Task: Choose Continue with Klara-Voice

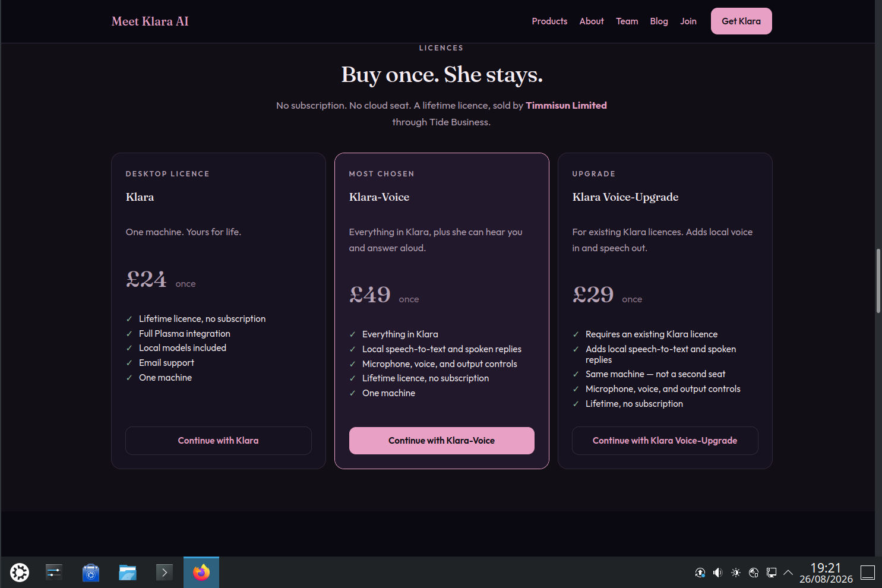Action: tap(442, 441)
